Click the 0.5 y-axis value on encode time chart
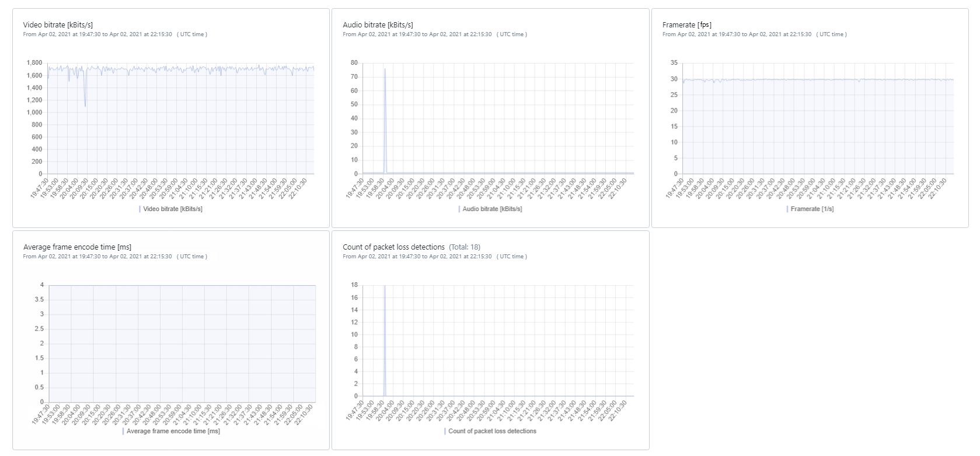Screen dimensions: 980x456 click(x=39, y=387)
